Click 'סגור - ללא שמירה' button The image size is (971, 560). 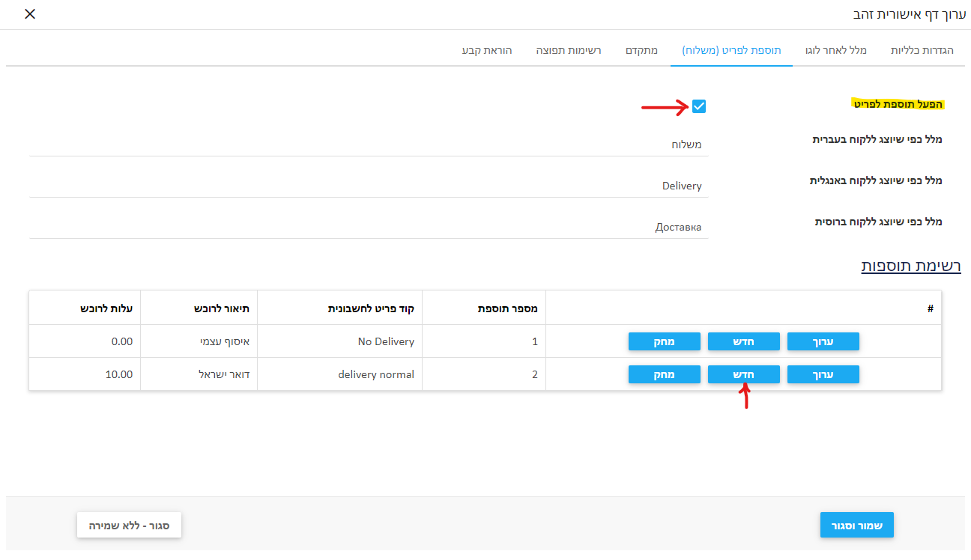click(x=130, y=526)
